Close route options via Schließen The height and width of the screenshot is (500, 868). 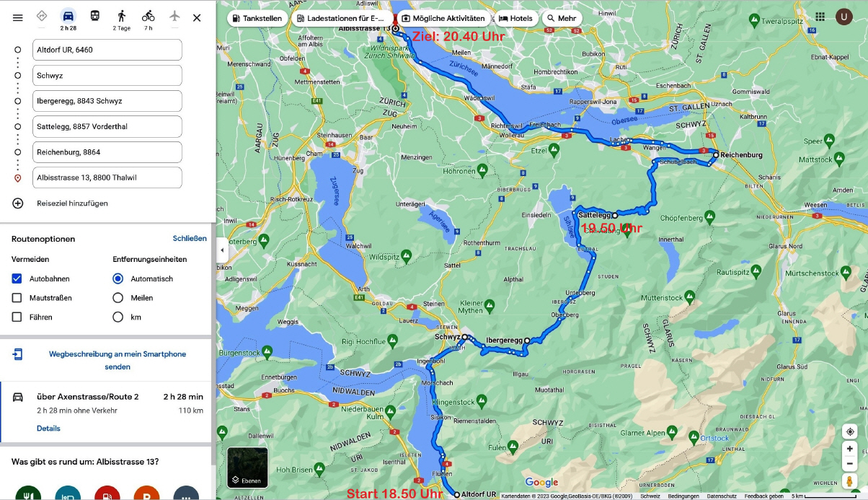[190, 238]
